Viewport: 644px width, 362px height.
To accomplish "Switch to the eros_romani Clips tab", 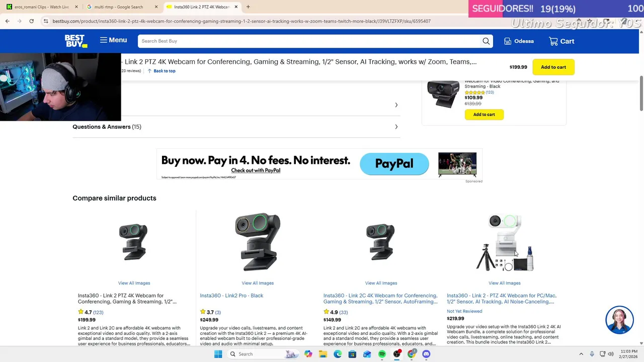I will 41,7.
